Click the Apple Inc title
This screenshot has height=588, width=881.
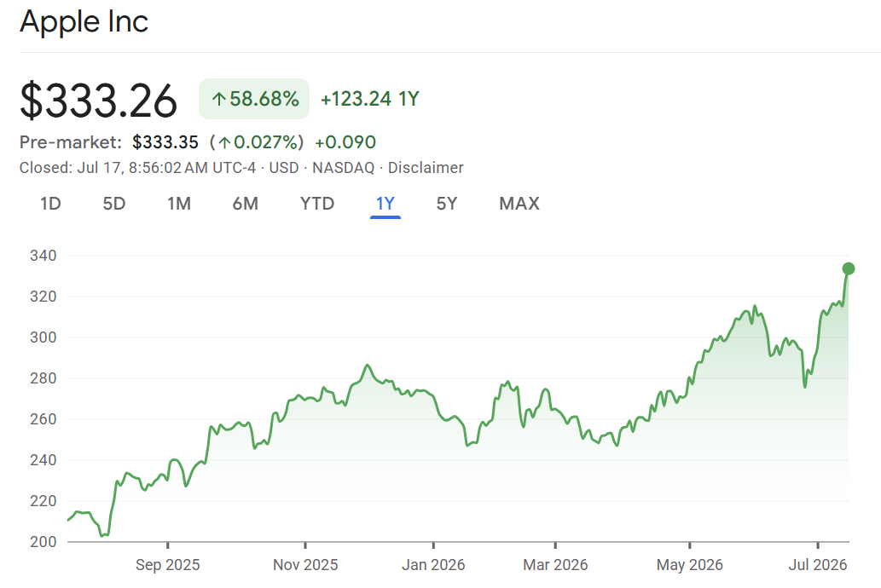(84, 22)
